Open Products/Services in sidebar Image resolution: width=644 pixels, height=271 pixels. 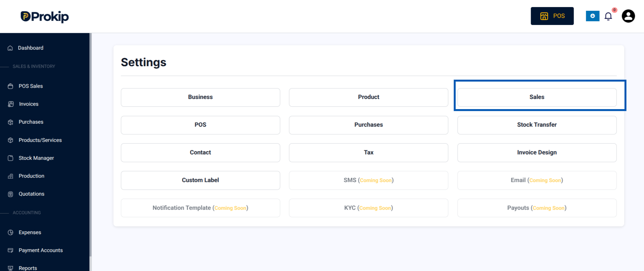pyautogui.click(x=40, y=140)
